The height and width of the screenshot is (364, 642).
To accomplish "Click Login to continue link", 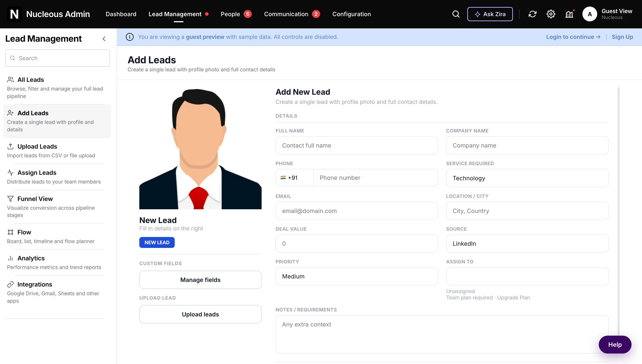I will pyautogui.click(x=573, y=37).
